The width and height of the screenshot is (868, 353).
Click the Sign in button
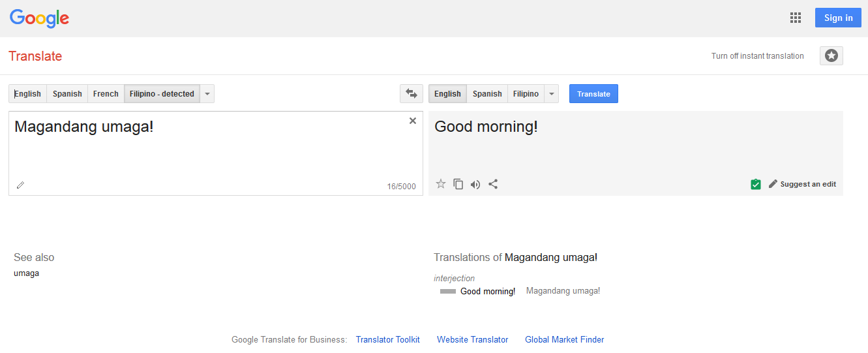point(838,18)
